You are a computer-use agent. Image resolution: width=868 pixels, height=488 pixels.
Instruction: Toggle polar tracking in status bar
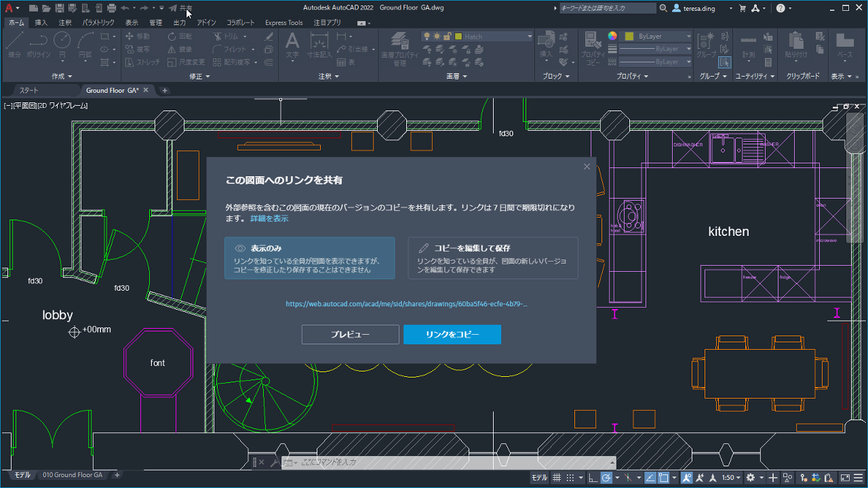[x=606, y=478]
